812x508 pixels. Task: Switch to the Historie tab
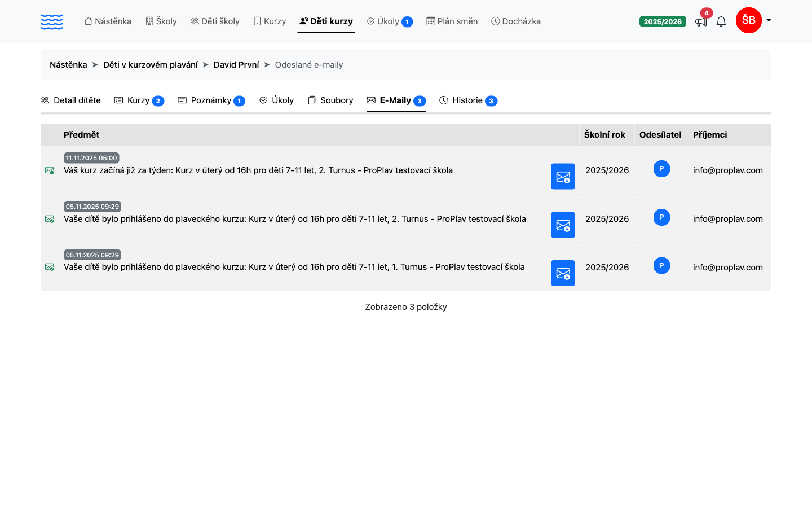(468, 100)
